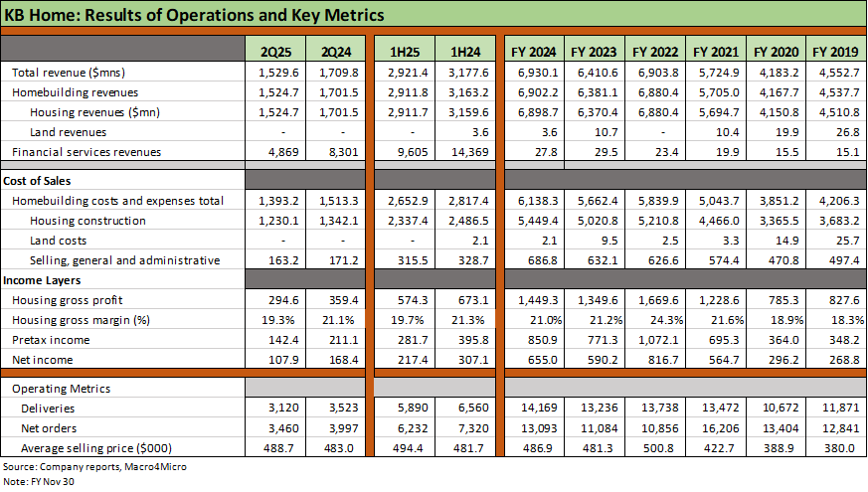Click the 'Housing revenues ($mn)' row label
868x492 pixels.
click(94, 112)
